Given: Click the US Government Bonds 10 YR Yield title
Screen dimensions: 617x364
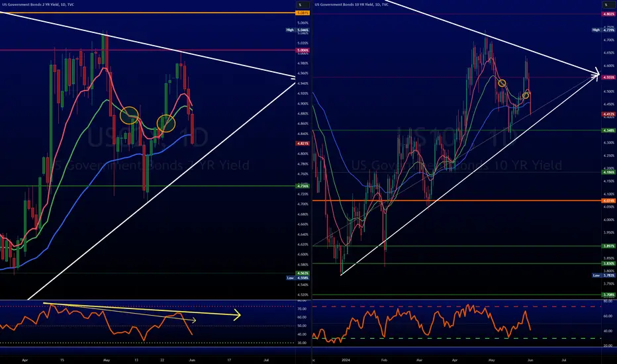Looking at the screenshot, I should tap(352, 5).
